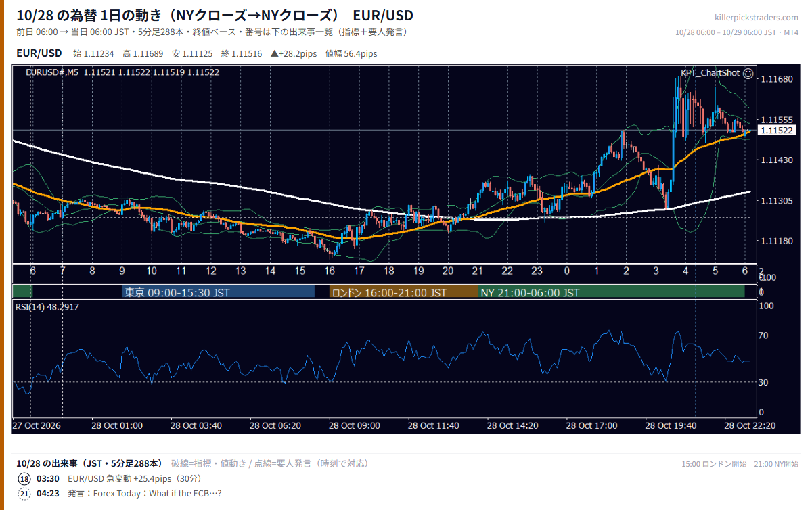This screenshot has width=812, height=510.
Task: Click the circled number 18 event marker
Action: [24, 479]
